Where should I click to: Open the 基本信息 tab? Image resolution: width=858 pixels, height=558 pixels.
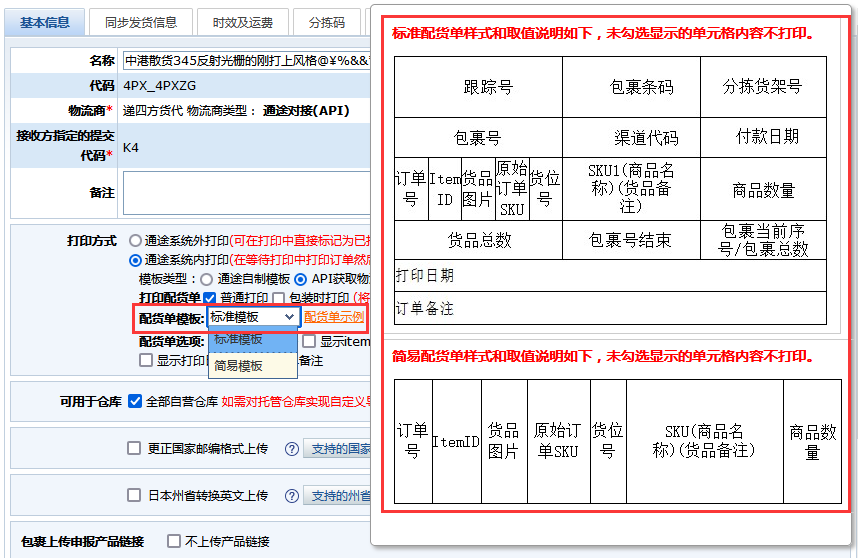[45, 22]
